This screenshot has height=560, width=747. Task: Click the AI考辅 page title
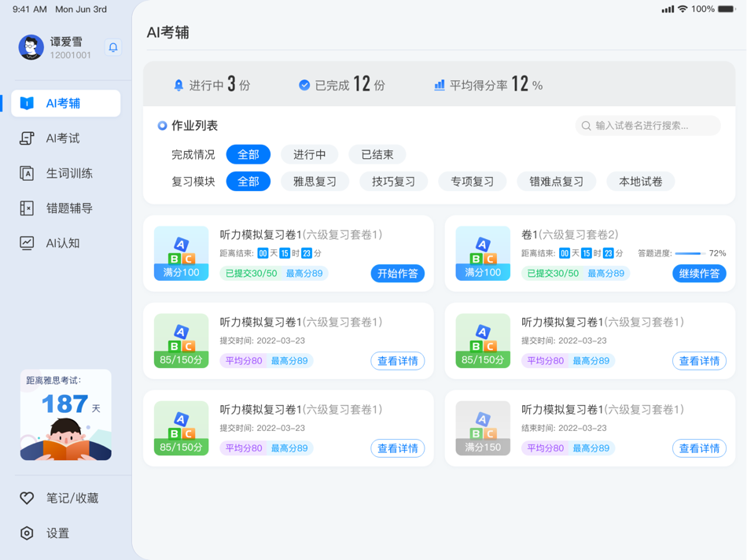[168, 32]
